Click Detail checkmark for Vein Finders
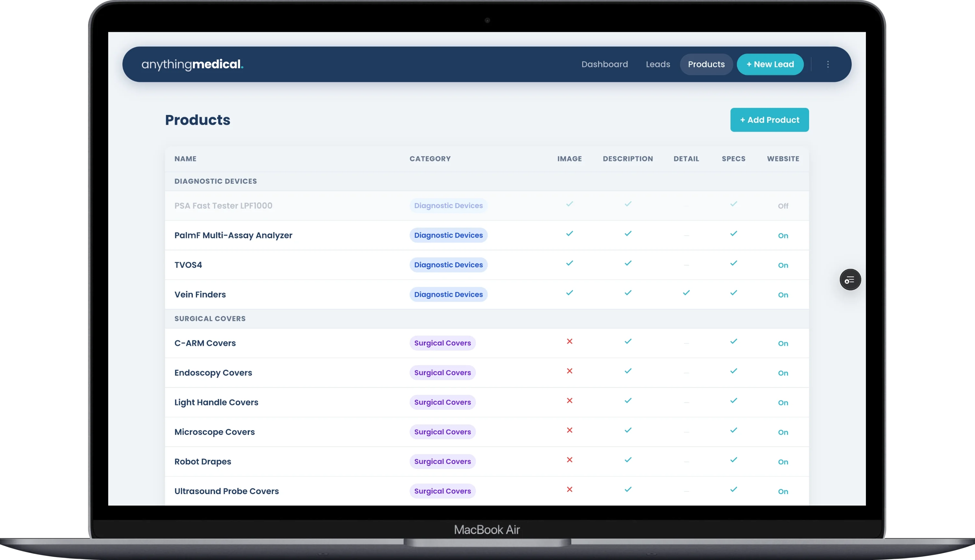The height and width of the screenshot is (560, 975). (x=686, y=293)
